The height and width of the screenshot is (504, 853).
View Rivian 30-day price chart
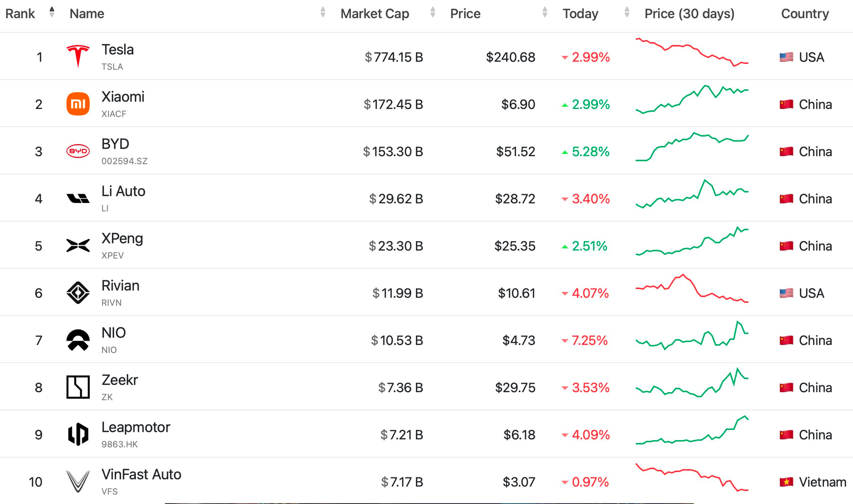[x=692, y=289]
